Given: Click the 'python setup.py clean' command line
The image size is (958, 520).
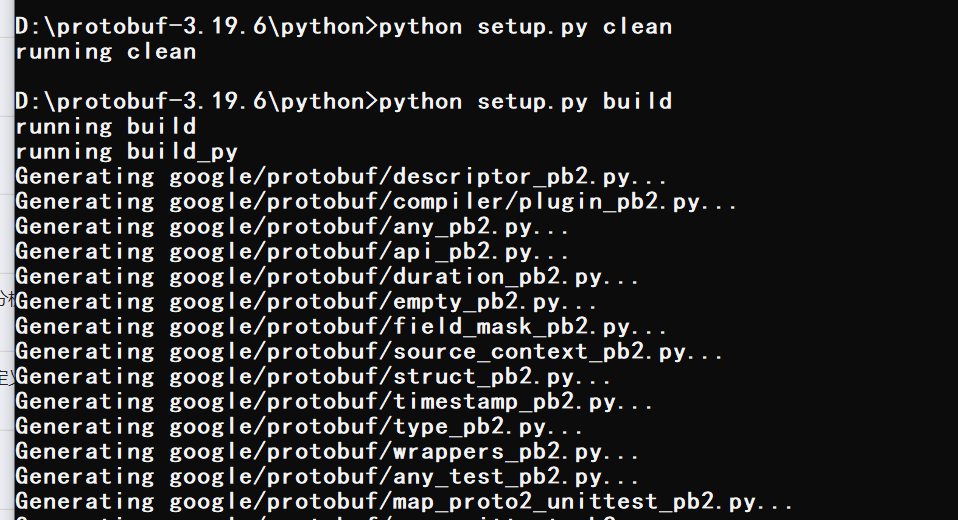Looking at the screenshot, I should click(343, 27).
